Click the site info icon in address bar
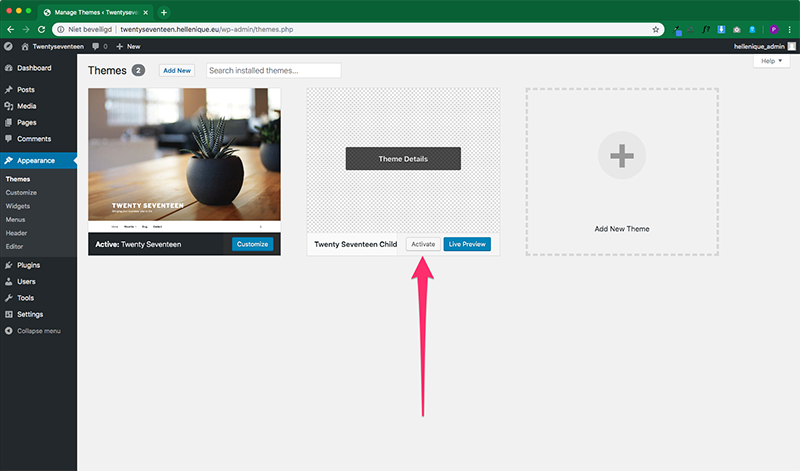800x471 pixels. pos(61,30)
